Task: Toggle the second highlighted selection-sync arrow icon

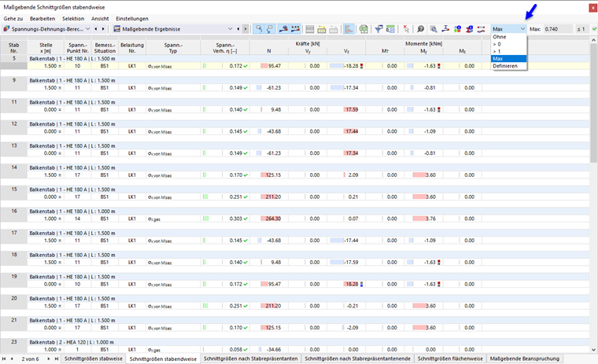Action: click(x=270, y=29)
